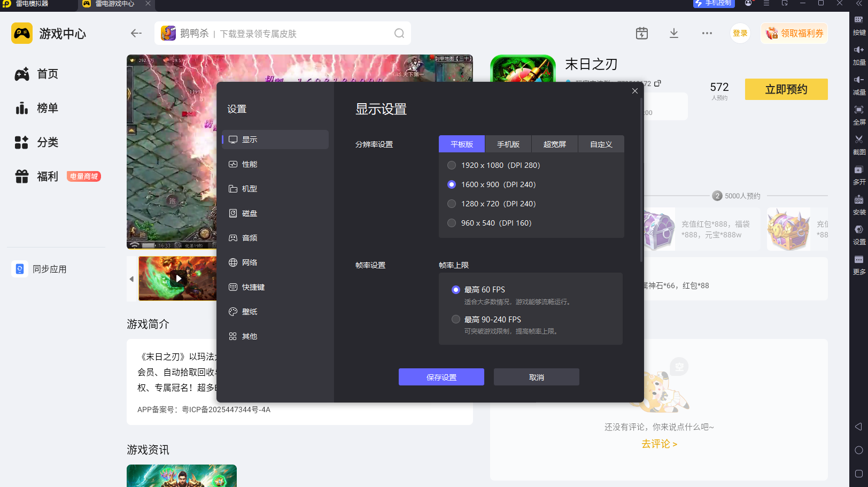Screen dimensions: 868x487
Task: Open the 多开 multi-instance tool
Action: [859, 174]
